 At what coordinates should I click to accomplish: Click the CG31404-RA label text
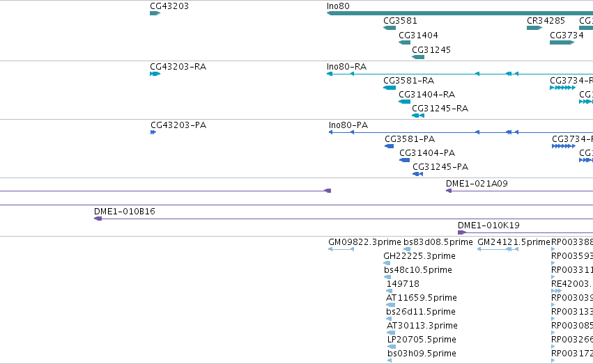(427, 95)
